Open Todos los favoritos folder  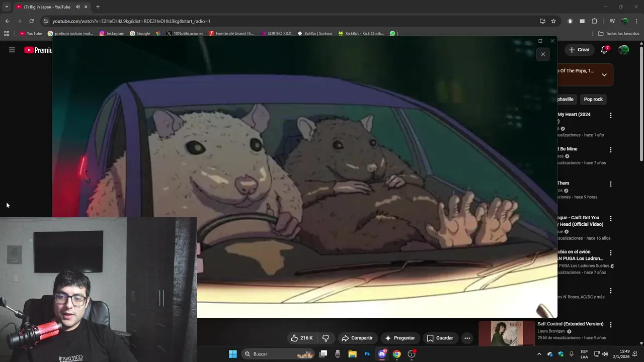tap(619, 33)
